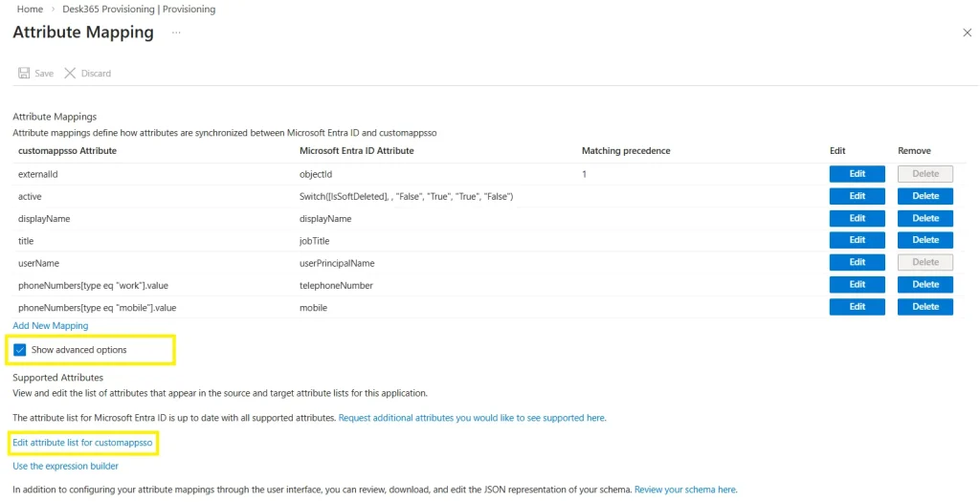Click Add New Mapping link
Image resolution: width=980 pixels, height=502 pixels.
pyautogui.click(x=50, y=326)
